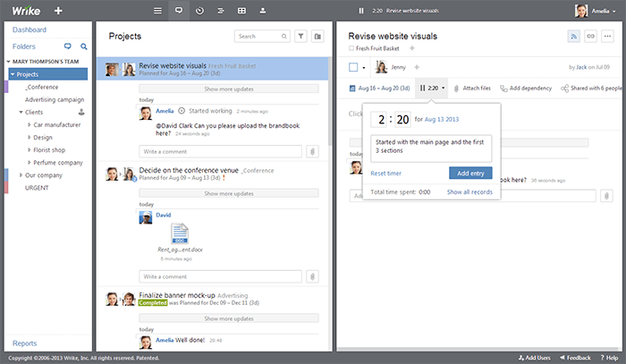Select the activity stream speech bubble icon
This screenshot has height=364, width=626.
click(179, 11)
